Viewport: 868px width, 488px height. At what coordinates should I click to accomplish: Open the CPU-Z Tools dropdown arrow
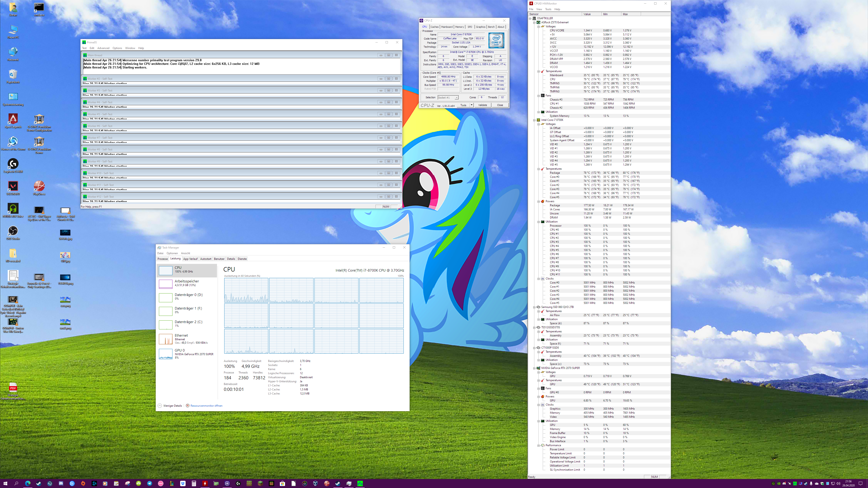coord(471,105)
